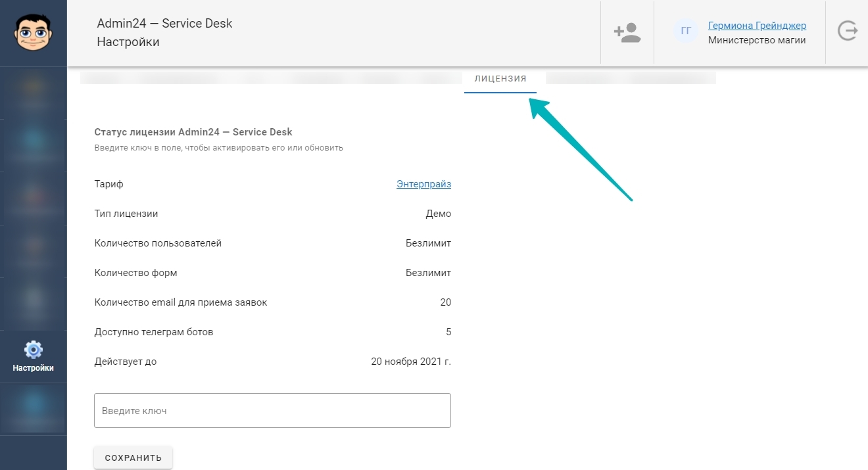Image resolution: width=868 pixels, height=470 pixels.
Task: Click the telegram bots value 5
Action: pos(448,332)
